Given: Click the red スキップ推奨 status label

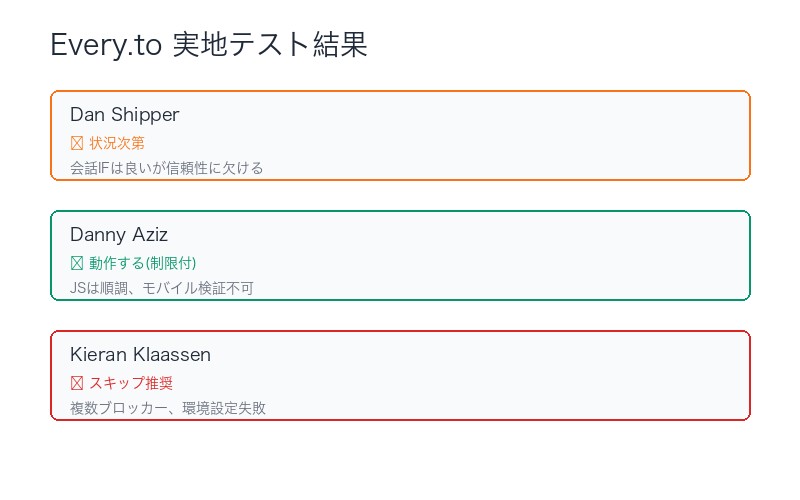Looking at the screenshot, I should [124, 383].
